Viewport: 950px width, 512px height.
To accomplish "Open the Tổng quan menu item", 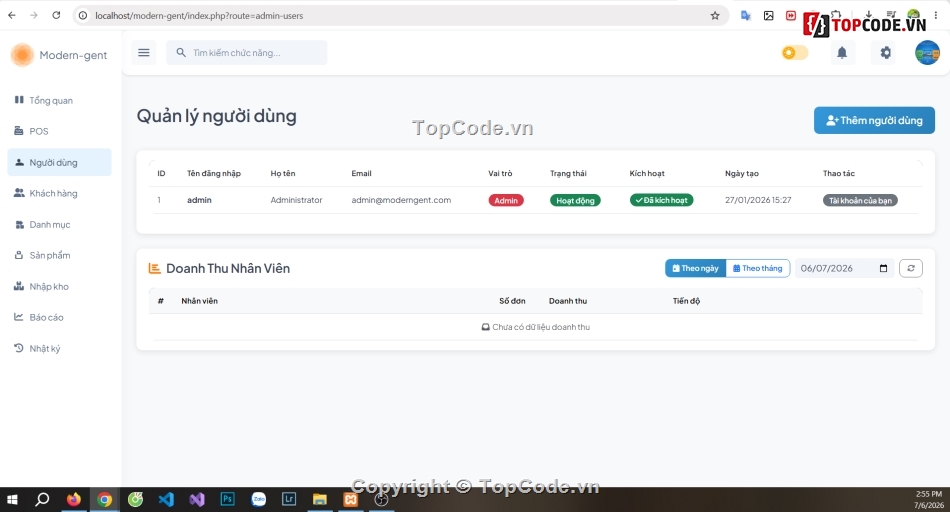I will pos(59,100).
